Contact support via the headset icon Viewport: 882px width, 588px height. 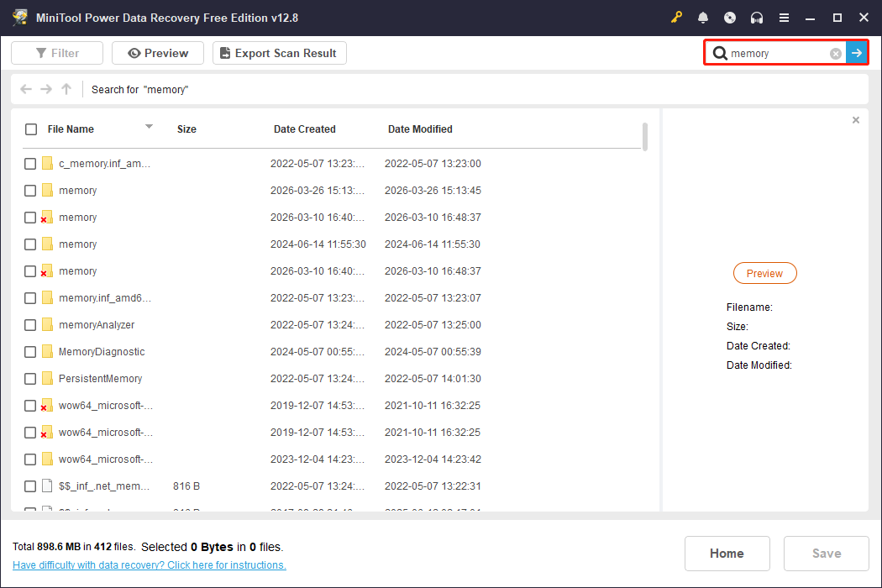click(x=756, y=17)
